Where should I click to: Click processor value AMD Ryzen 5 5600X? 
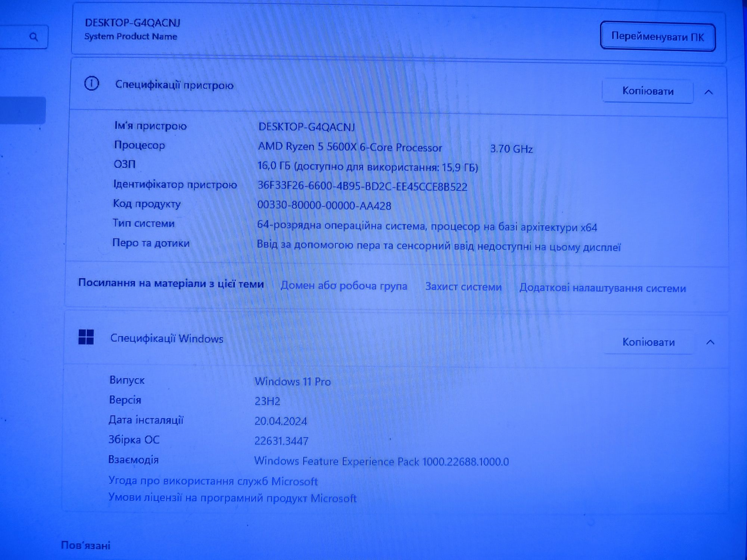coord(350,147)
